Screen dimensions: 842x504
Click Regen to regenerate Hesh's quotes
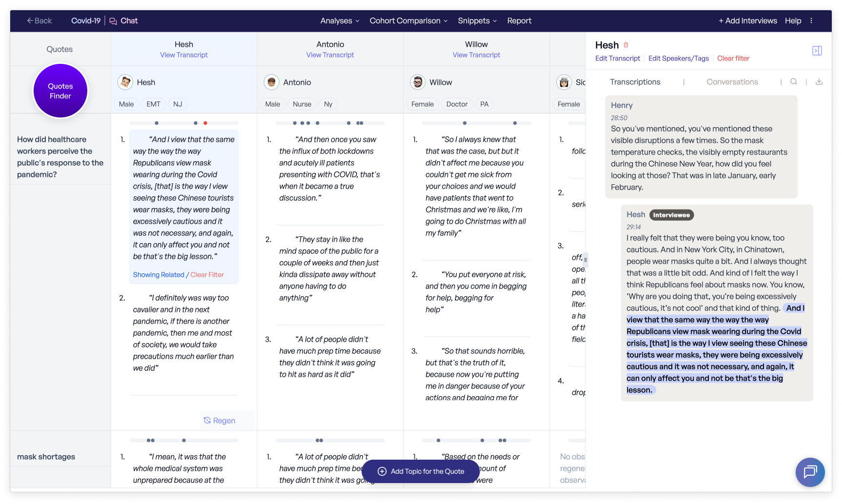(x=219, y=421)
